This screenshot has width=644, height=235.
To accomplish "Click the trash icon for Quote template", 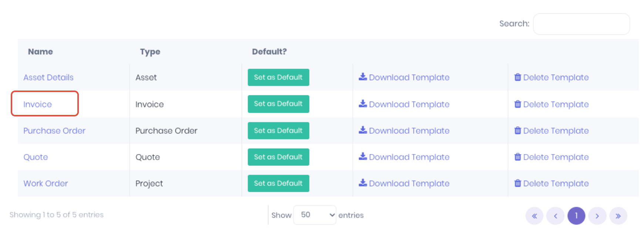I will click(518, 157).
